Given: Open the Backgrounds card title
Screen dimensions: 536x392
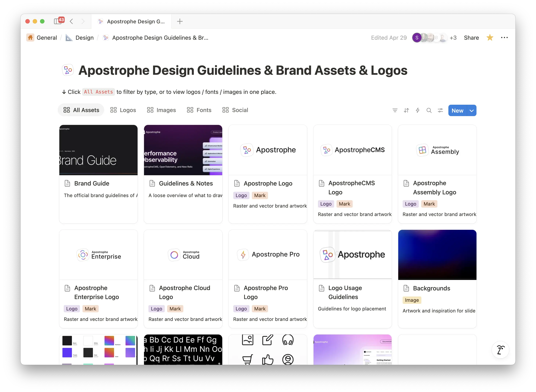Looking at the screenshot, I should 431,288.
